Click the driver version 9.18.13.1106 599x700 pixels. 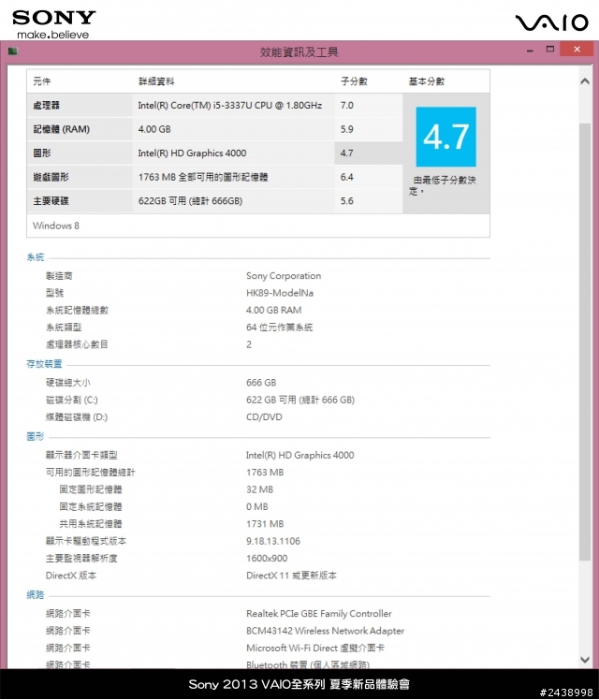click(273, 541)
